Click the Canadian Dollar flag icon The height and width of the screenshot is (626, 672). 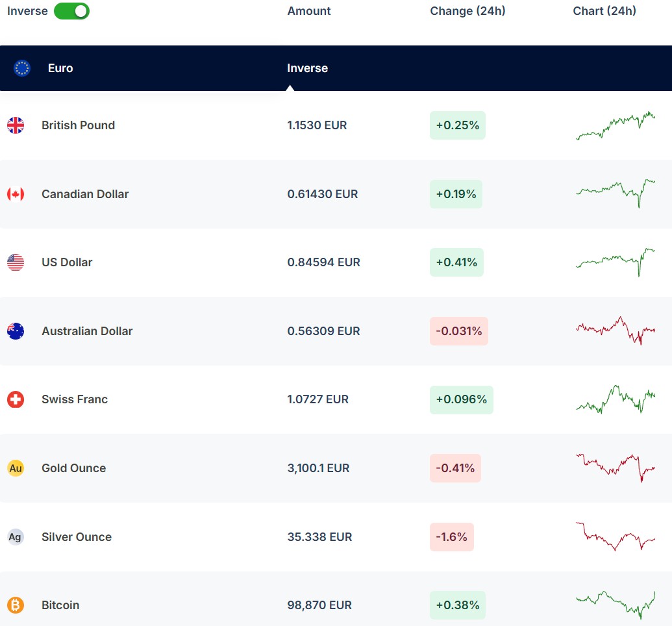(16, 194)
